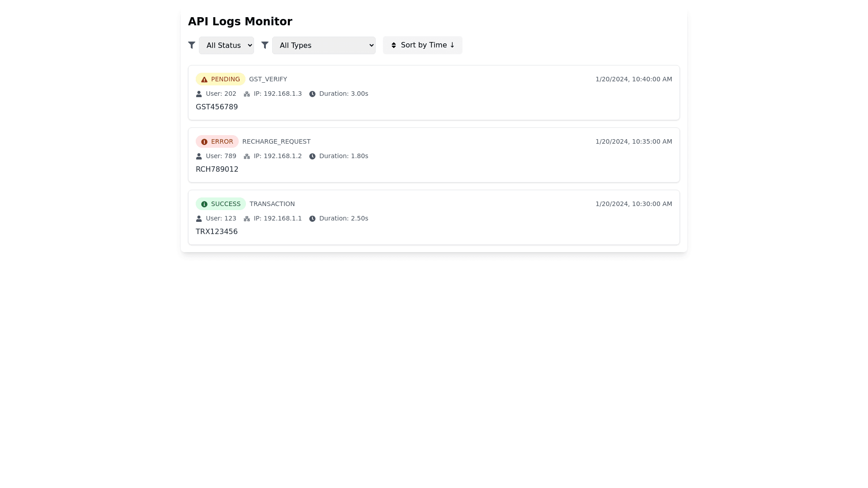Click the user icon beside User: 202
This screenshot has width=868, height=488.
[199, 94]
